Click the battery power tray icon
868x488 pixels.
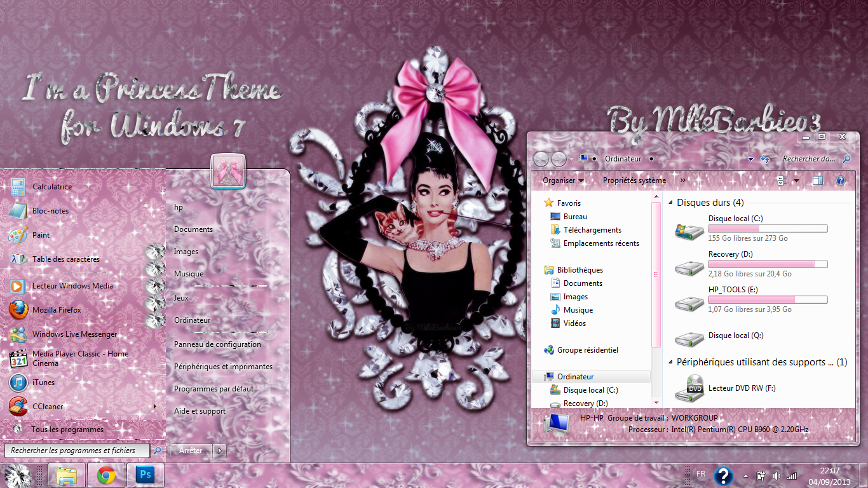coord(761,475)
